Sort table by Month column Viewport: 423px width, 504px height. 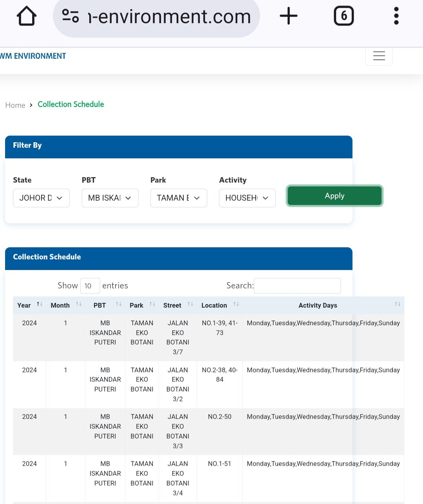[x=65, y=305]
